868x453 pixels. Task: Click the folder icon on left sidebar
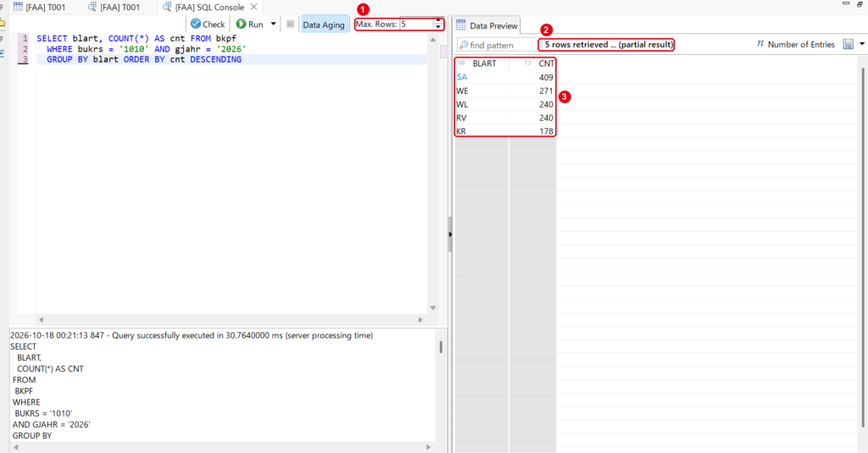(x=3, y=23)
